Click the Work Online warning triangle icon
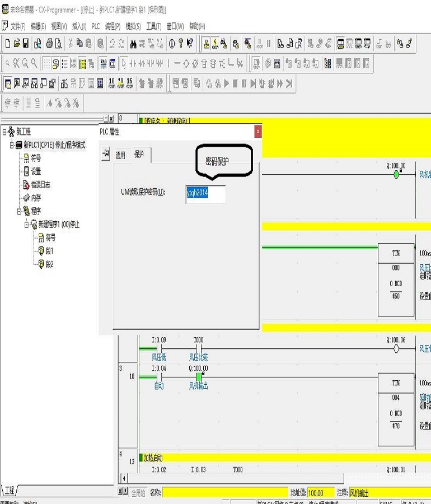Screen dimensions: 431x504 point(206,43)
